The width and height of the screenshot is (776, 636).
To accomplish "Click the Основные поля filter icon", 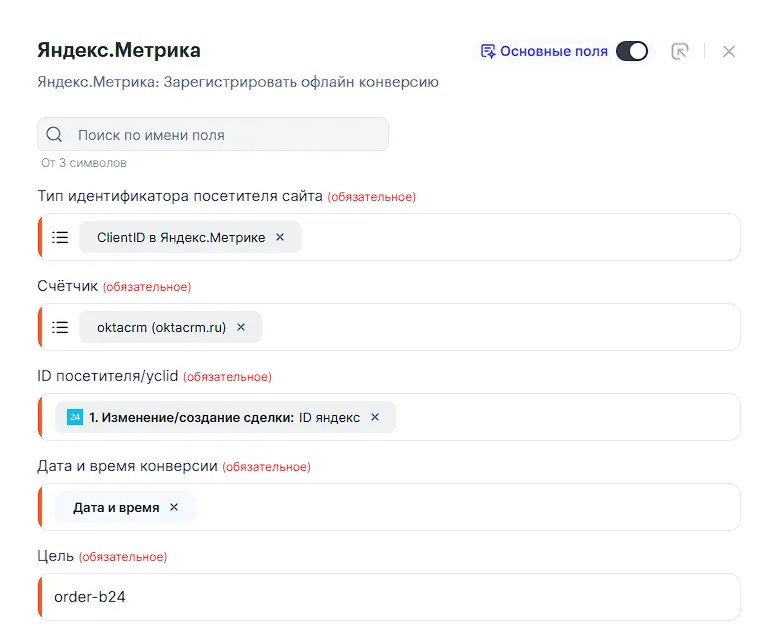I will point(488,51).
